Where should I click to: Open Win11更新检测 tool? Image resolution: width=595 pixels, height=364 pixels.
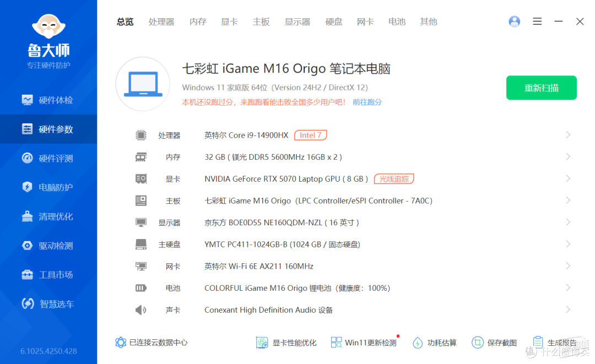click(364, 343)
